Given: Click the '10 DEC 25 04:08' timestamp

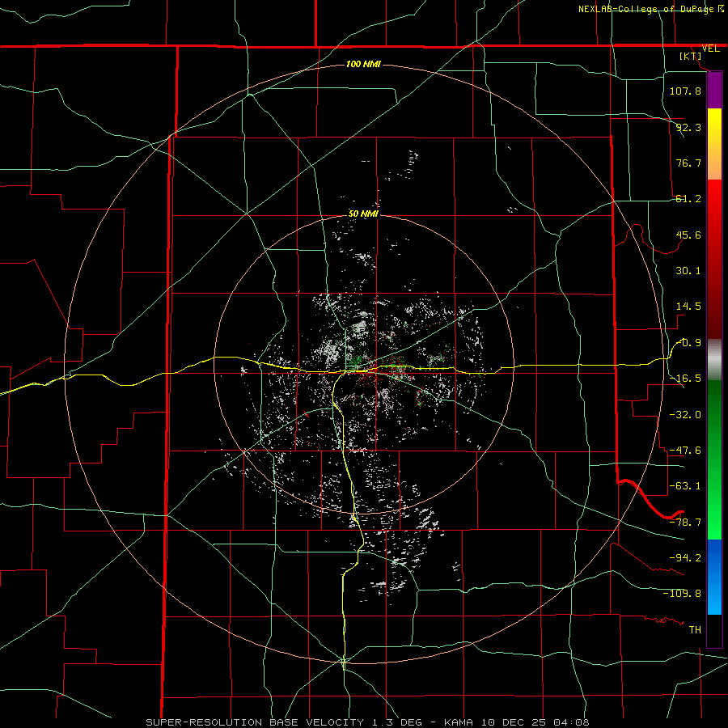Looking at the screenshot, I should tap(534, 722).
